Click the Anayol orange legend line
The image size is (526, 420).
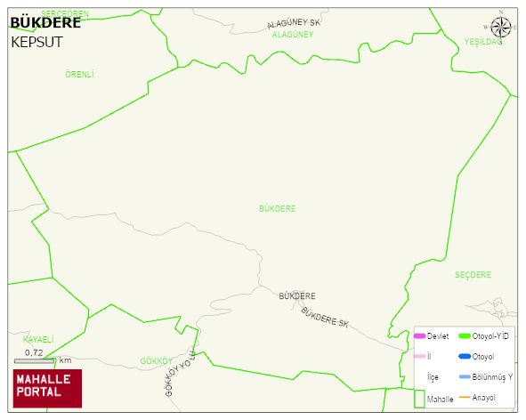[x=465, y=397]
